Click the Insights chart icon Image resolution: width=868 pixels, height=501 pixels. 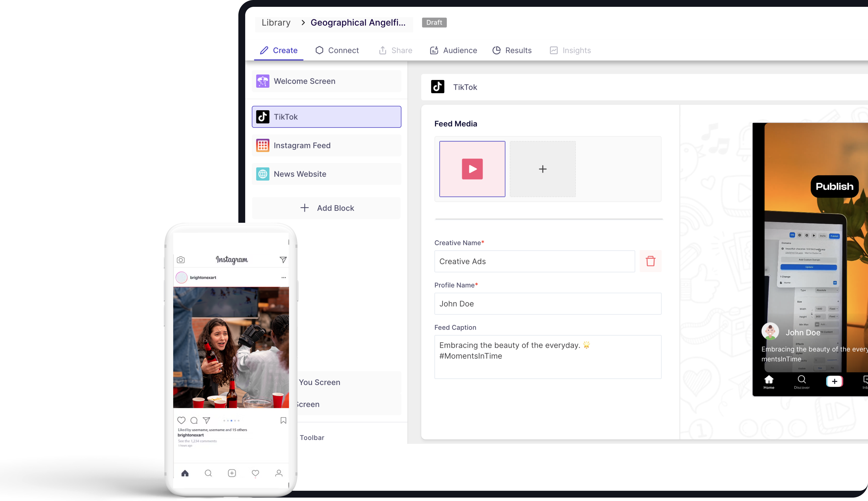(x=554, y=50)
